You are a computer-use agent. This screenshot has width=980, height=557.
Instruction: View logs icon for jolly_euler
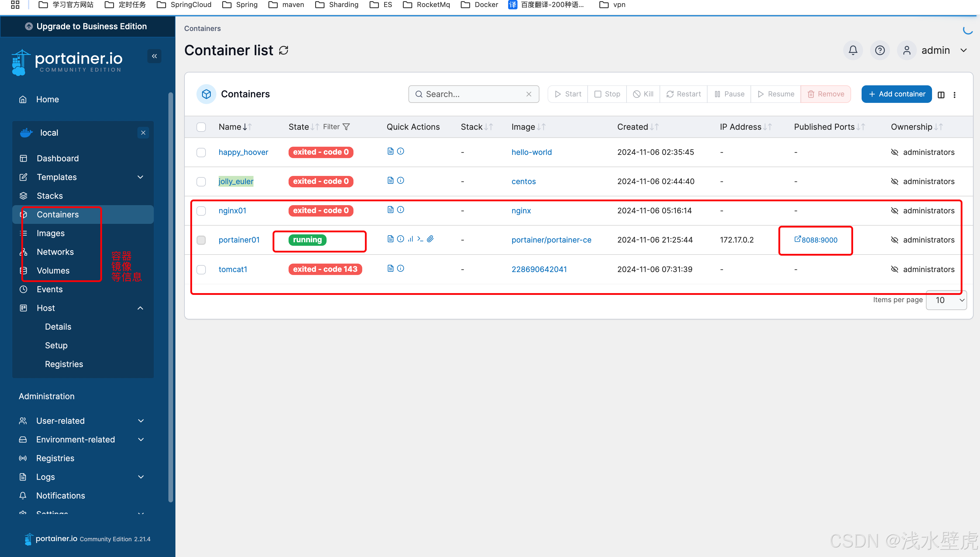click(390, 180)
